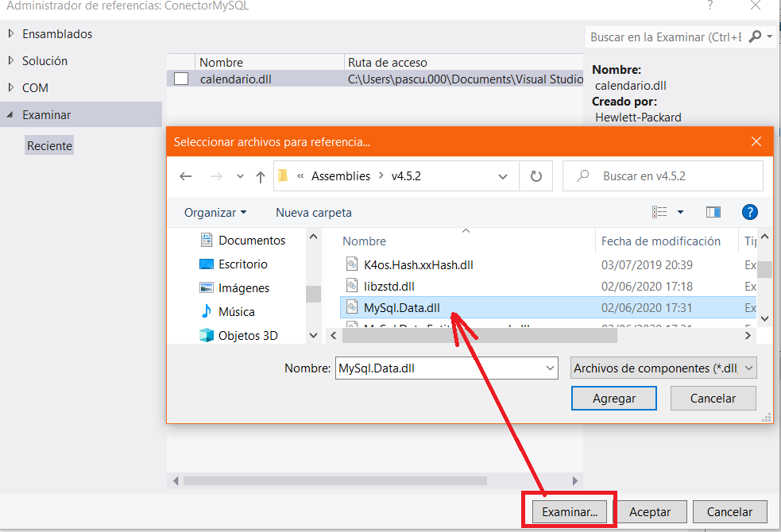Screen dimensions: 781x532
Task: Toggle the preview pane icon
Action: coord(713,213)
